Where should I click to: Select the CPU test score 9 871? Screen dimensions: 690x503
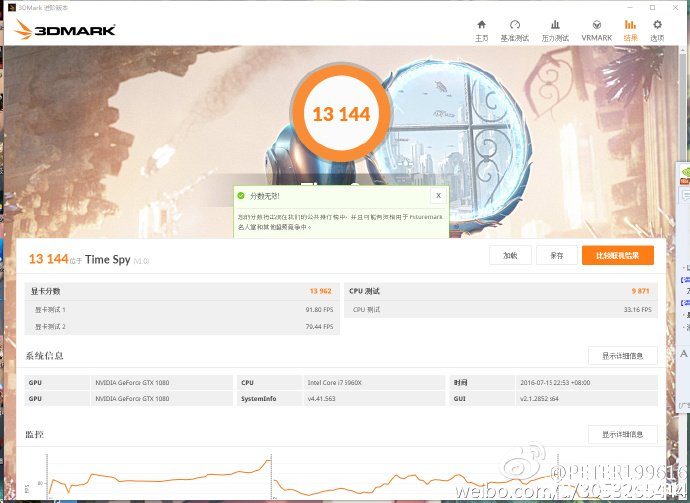tap(640, 291)
